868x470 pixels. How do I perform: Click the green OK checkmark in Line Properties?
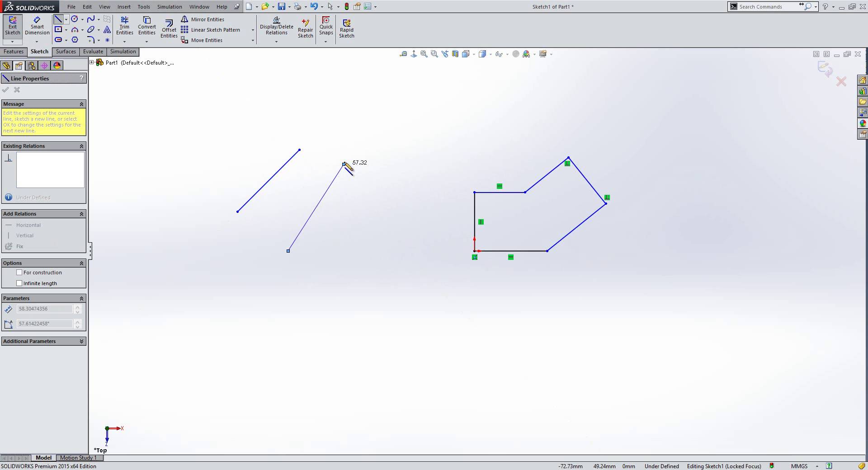[x=5, y=90]
